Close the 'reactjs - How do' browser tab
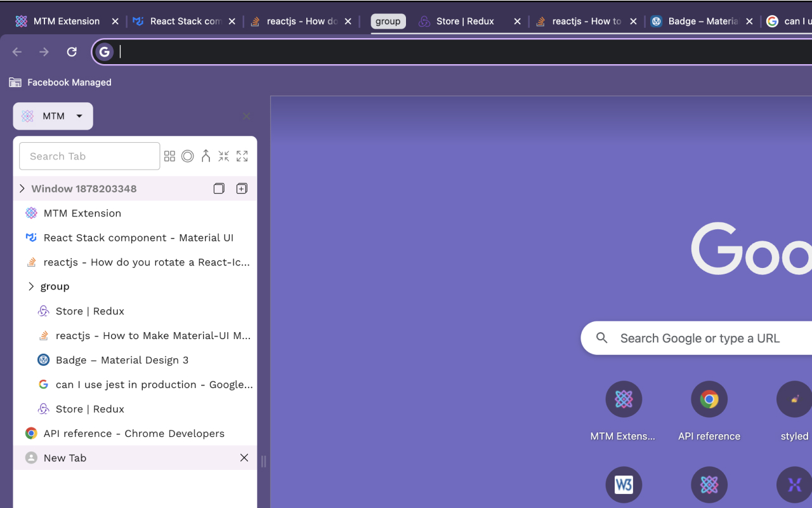The width and height of the screenshot is (812, 508). (348, 22)
